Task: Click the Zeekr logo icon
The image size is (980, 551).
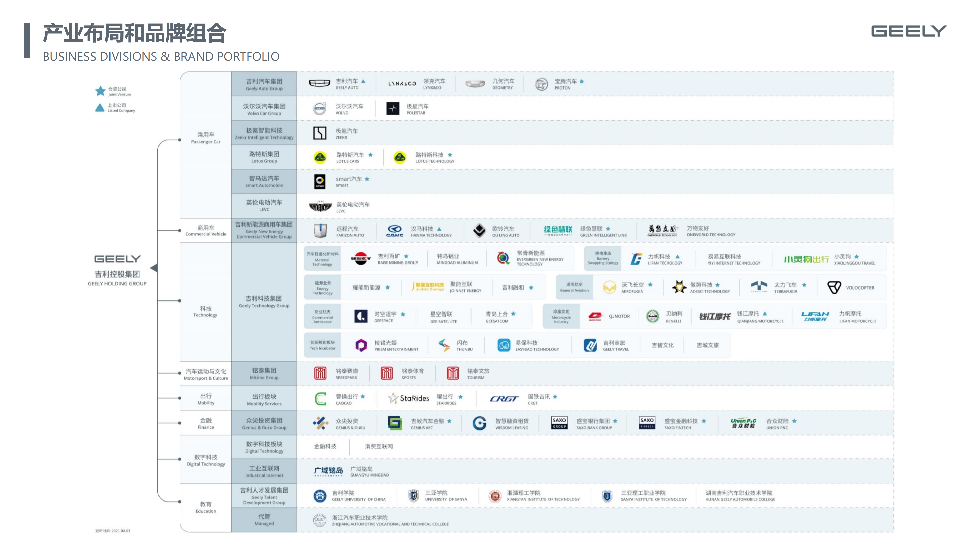Action: point(320,133)
